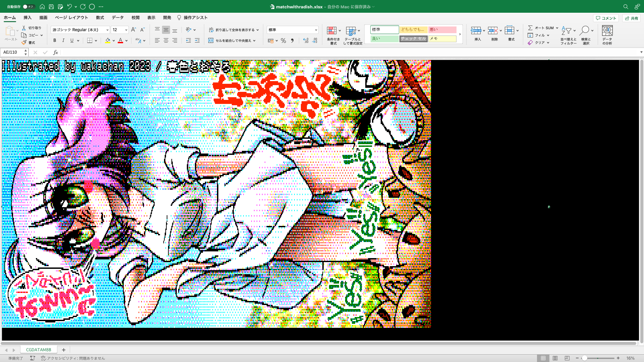Select the 良い cell style
The height and width of the screenshot is (362, 644).
point(384,39)
